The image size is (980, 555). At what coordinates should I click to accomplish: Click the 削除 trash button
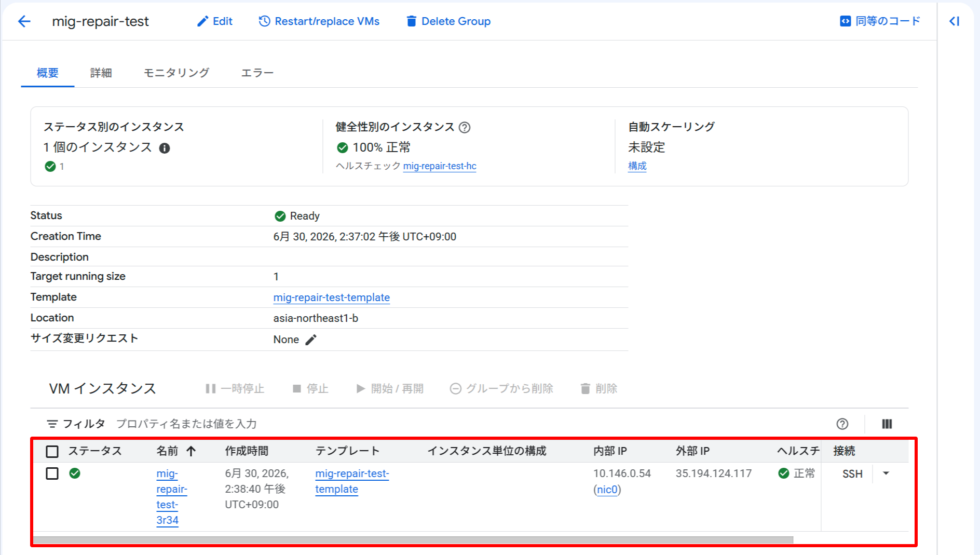pos(599,389)
